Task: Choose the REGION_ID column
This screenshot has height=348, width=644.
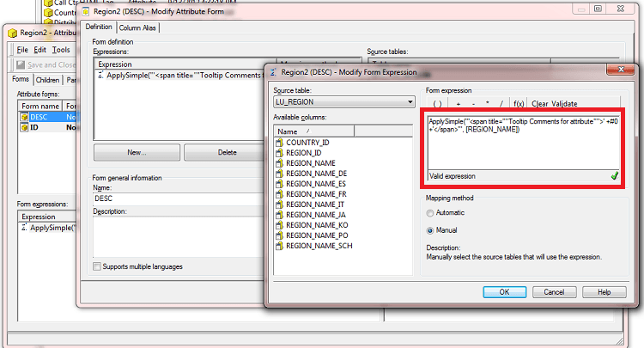Action: click(304, 152)
